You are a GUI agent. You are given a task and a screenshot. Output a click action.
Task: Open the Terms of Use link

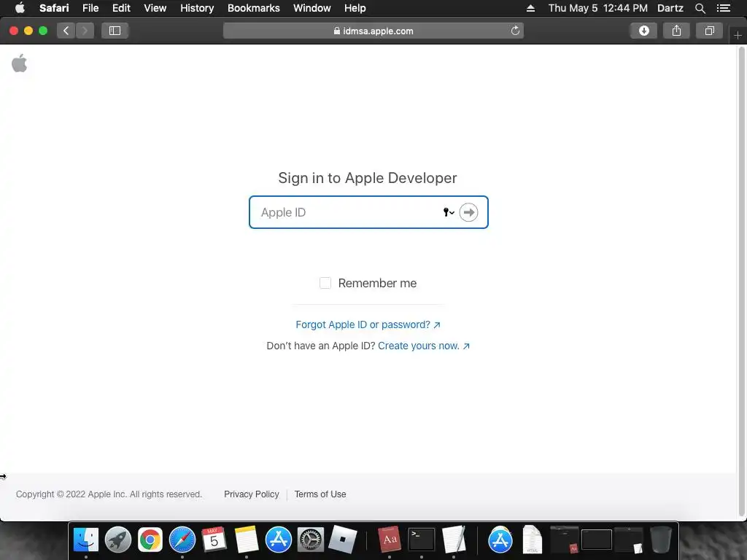[320, 494]
